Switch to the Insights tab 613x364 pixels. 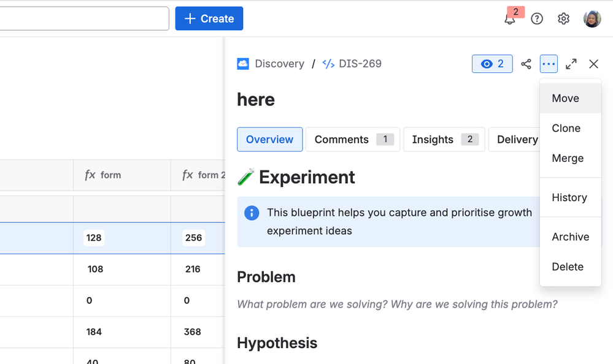click(444, 140)
